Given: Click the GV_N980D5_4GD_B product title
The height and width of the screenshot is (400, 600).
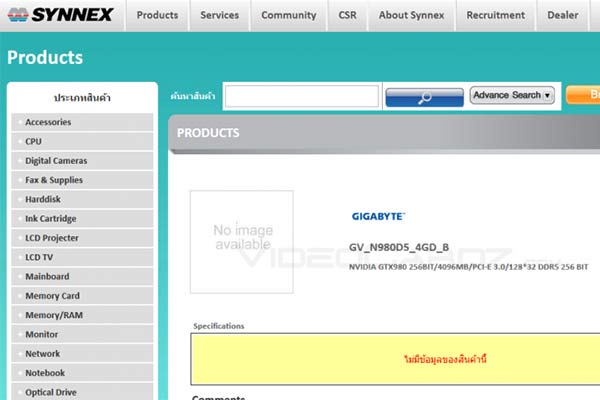Looking at the screenshot, I should [399, 247].
